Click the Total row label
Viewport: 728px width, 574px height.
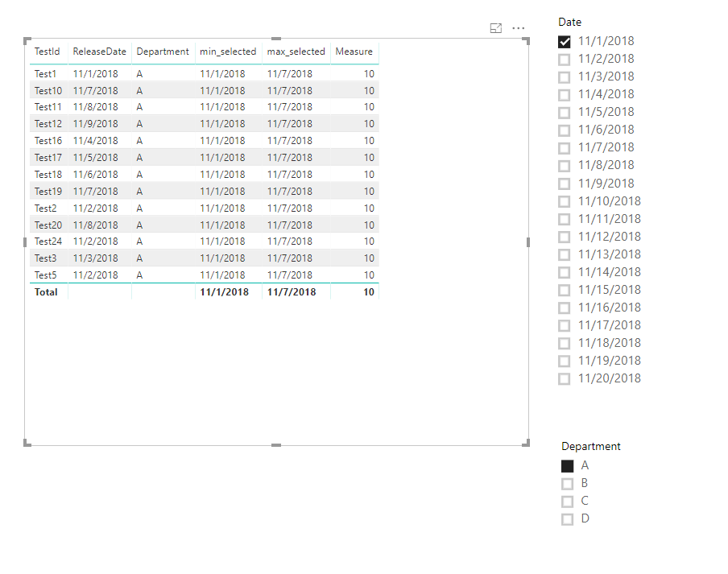pyautogui.click(x=45, y=292)
